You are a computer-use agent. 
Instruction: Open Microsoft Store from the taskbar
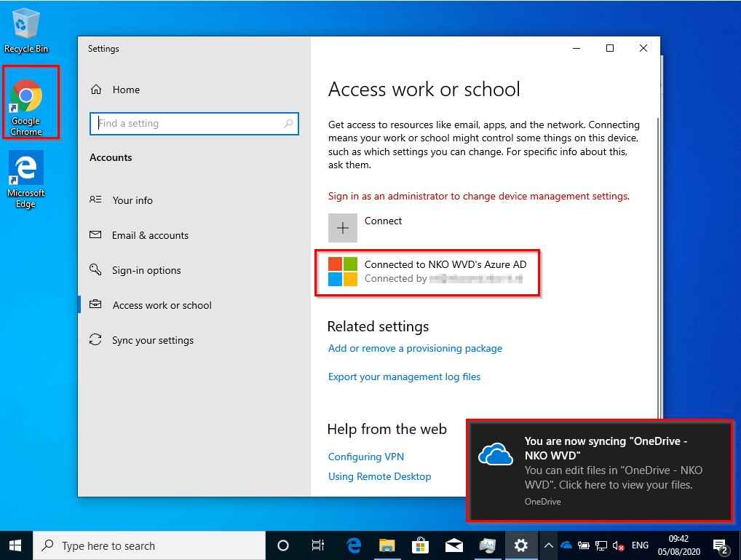420,546
